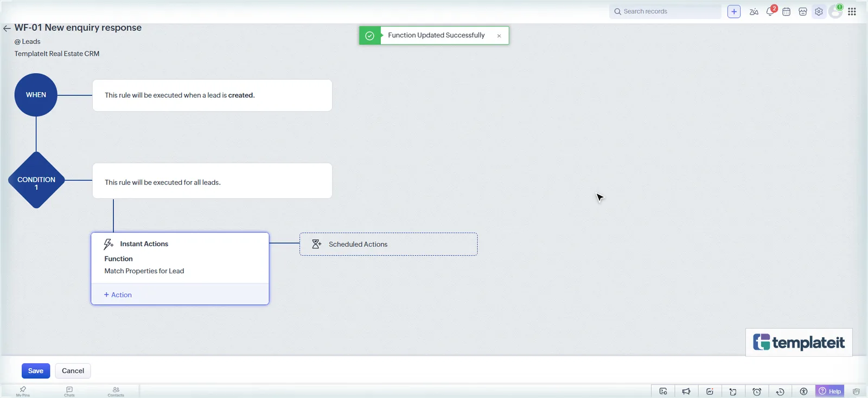Open the Match Properties for Lead function
Image resolution: width=868 pixels, height=398 pixels.
tap(144, 271)
